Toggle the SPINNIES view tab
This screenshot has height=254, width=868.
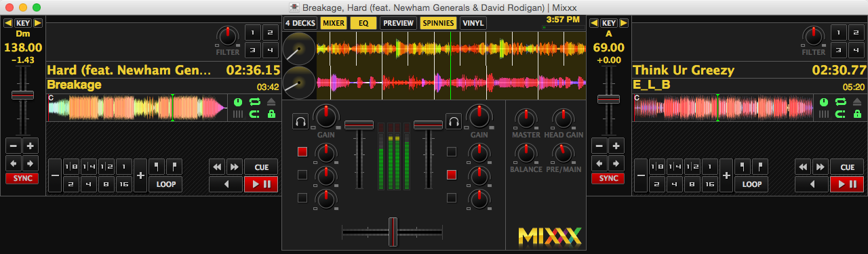pos(438,23)
